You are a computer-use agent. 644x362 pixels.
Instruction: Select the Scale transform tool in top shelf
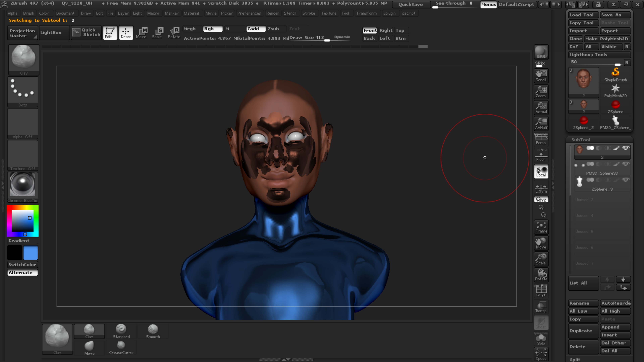(x=157, y=33)
